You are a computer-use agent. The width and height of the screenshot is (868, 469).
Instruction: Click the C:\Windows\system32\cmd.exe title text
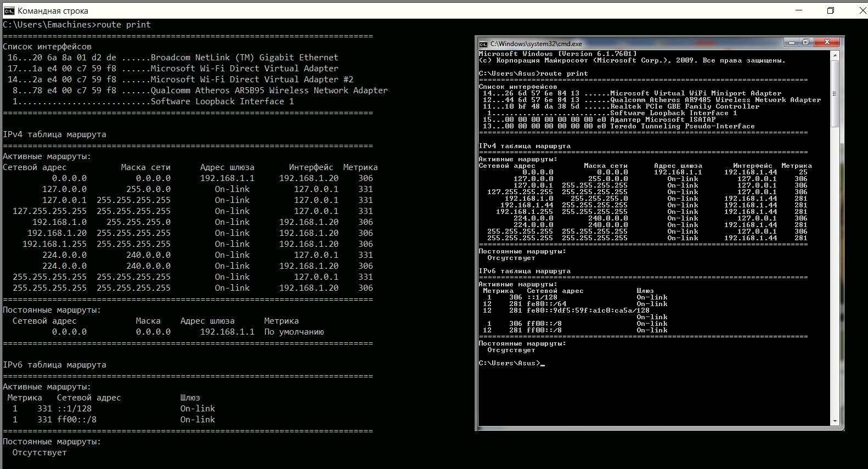[536, 44]
